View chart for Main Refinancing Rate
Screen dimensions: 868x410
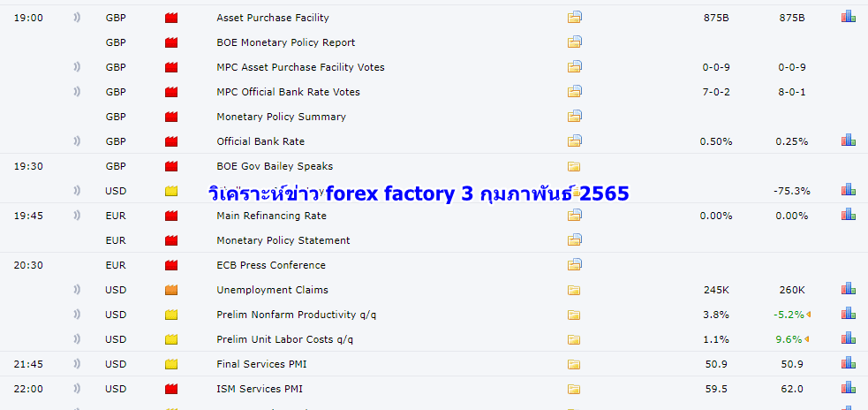tap(848, 215)
